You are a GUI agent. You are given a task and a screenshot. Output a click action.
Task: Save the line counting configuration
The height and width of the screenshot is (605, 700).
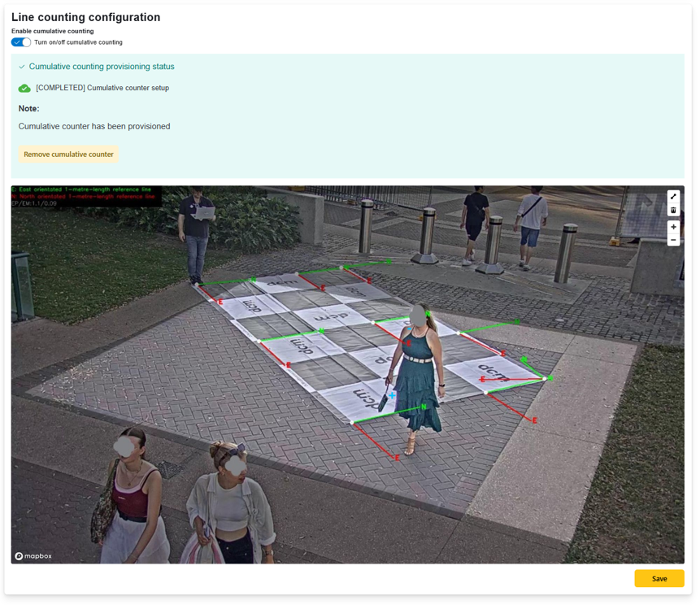point(659,579)
